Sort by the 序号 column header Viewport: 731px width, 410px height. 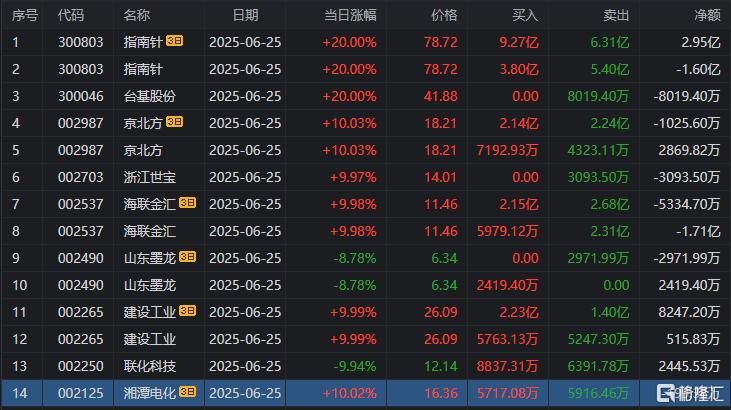(25, 15)
